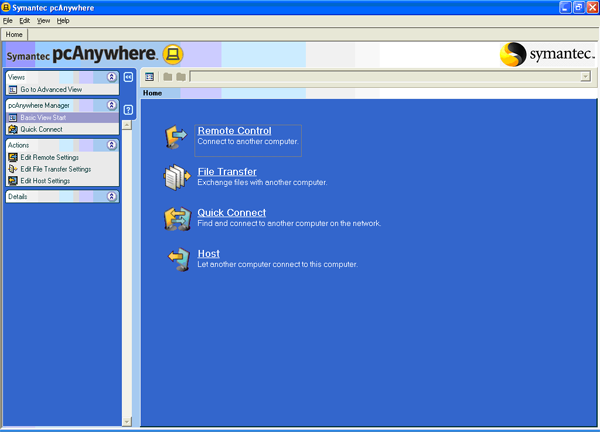Click 'Let another computer connect' description
The width and height of the screenshot is (600, 432).
(x=277, y=264)
